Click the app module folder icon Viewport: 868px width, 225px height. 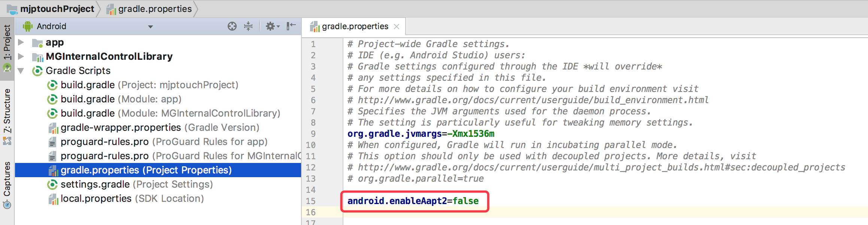click(37, 43)
